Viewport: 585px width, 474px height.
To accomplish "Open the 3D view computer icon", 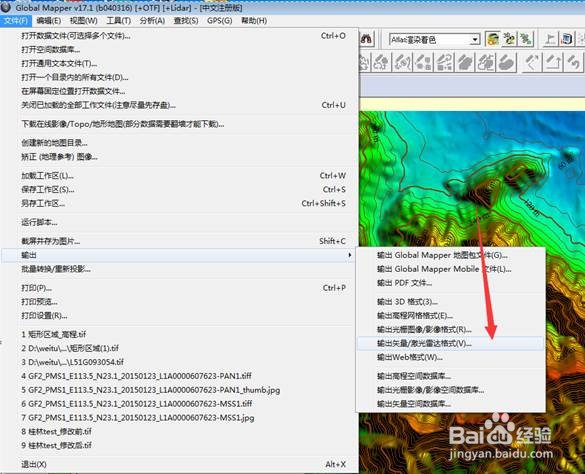I will [566, 39].
